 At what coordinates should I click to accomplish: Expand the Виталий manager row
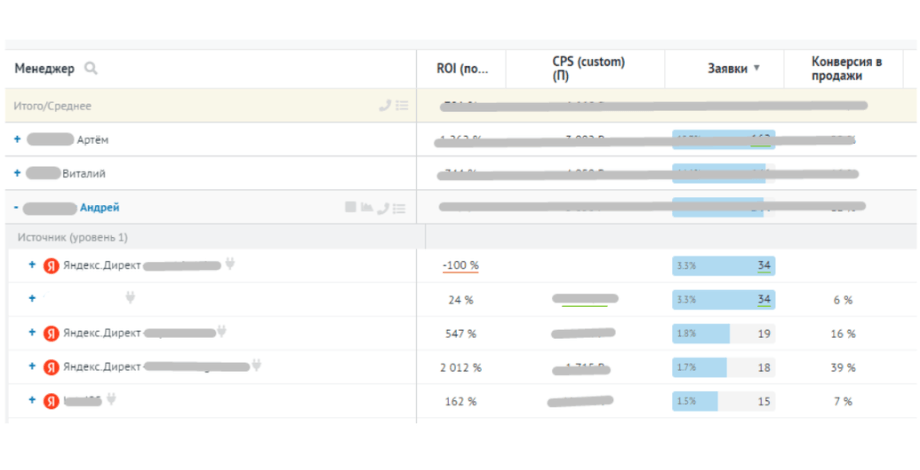tap(17, 173)
